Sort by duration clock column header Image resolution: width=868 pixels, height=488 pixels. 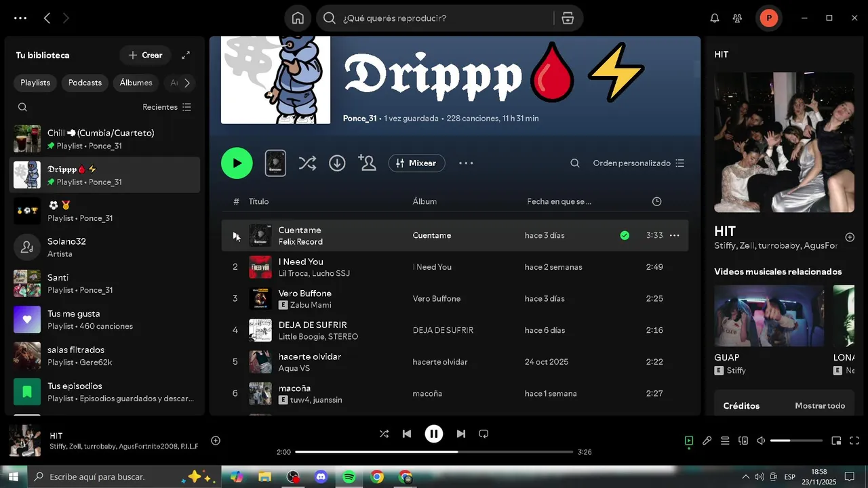[656, 201]
